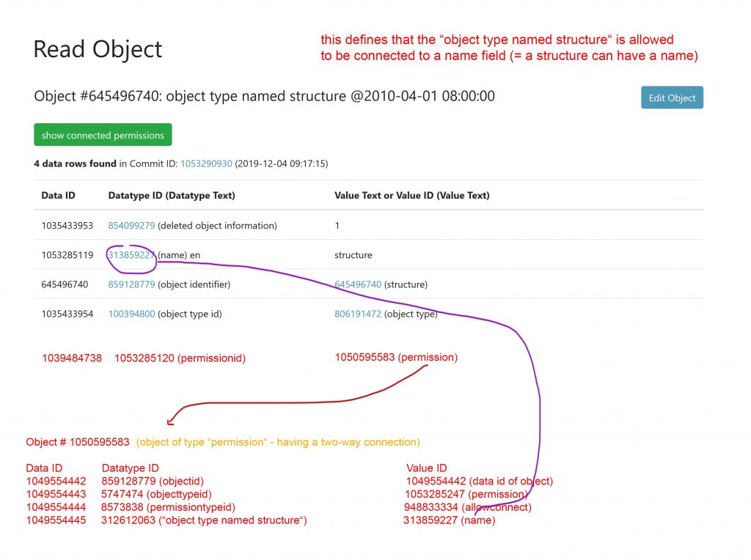Screen dimensions: 751x560
Task: Click the Data ID column header
Action: (x=58, y=196)
